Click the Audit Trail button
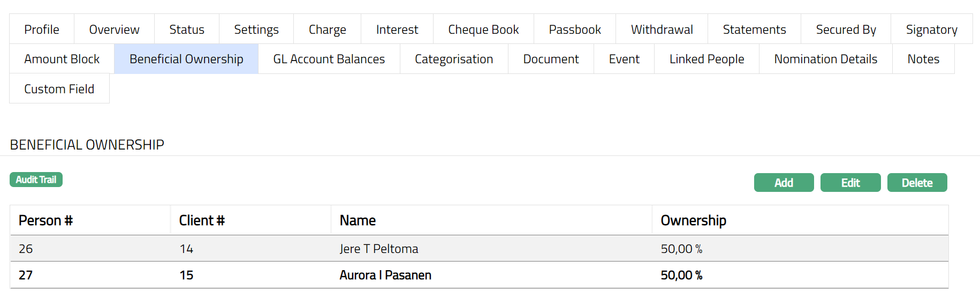This screenshot has height=298, width=980. pos(36,180)
